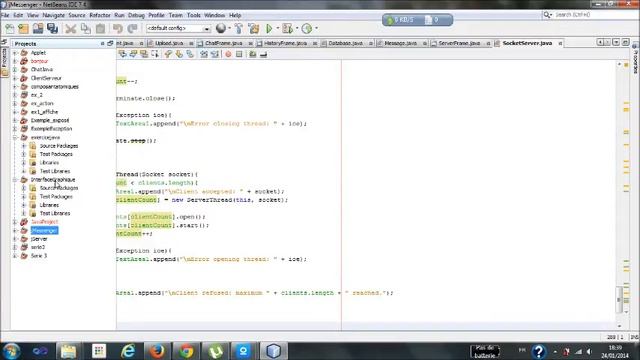
Task: Click the uTorrent taskbar icon
Action: pyautogui.click(x=215, y=351)
